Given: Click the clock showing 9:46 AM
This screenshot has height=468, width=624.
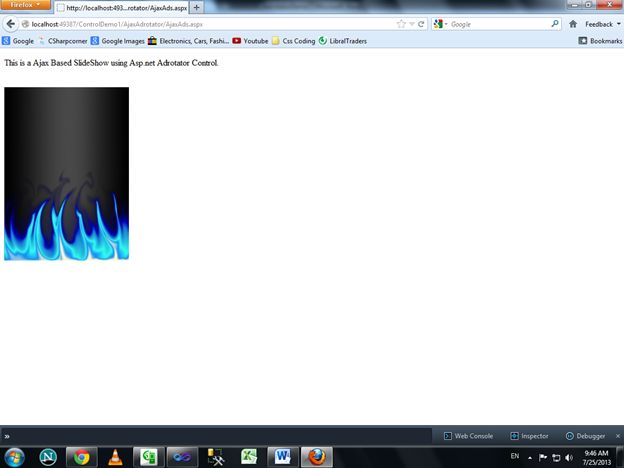Looking at the screenshot, I should [597, 457].
